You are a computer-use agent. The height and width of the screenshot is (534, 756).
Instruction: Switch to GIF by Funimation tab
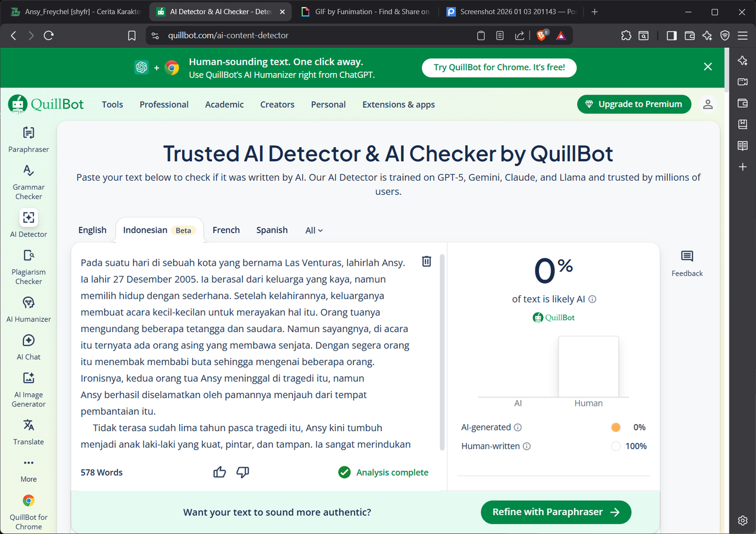366,12
